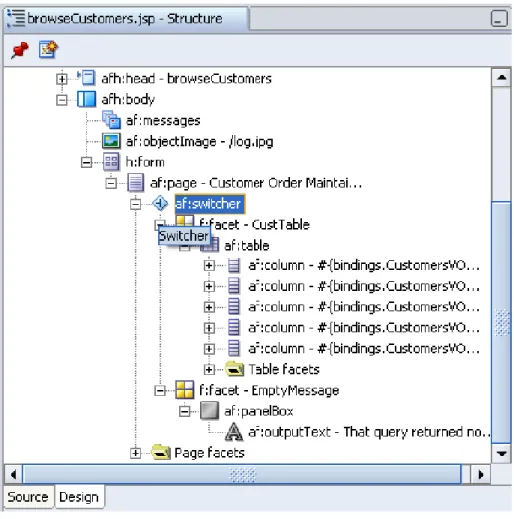Expand the Page facets node
This screenshot has height=519, width=514.
(x=135, y=453)
